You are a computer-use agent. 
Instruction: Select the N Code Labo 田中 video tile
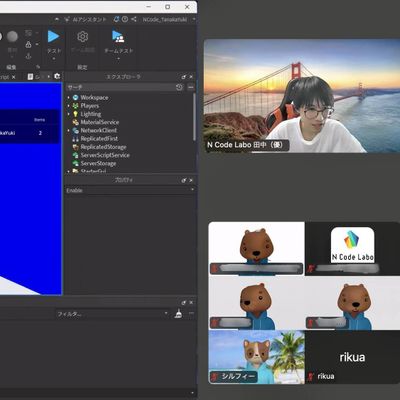tap(302, 96)
